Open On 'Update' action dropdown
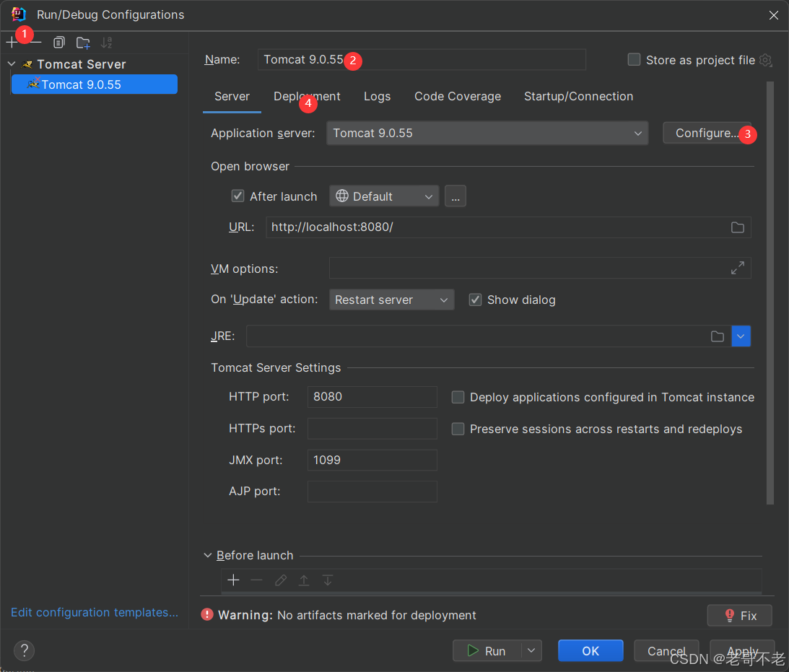The image size is (789, 672). tap(391, 300)
